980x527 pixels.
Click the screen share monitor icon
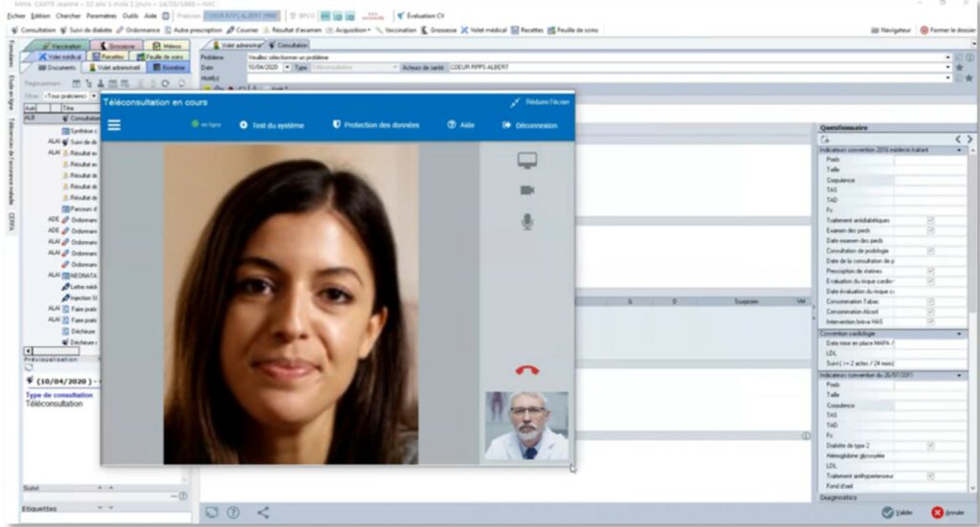coord(527,161)
